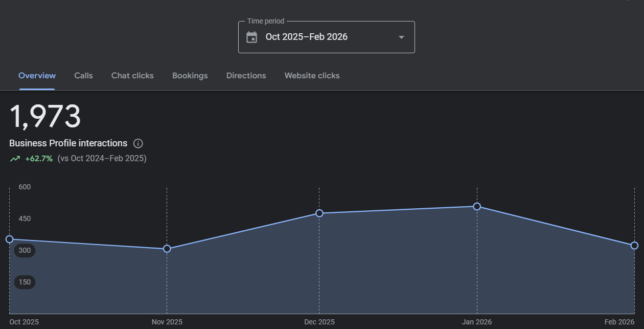This screenshot has width=644, height=329.
Task: Expand the Time period dropdown arrow
Action: (x=401, y=37)
